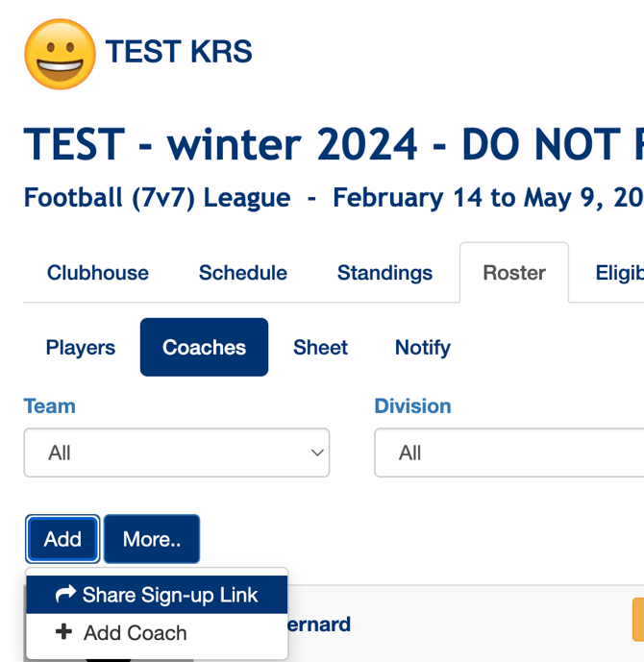Image resolution: width=644 pixels, height=662 pixels.
Task: Go to the Standings tab
Action: [x=384, y=273]
